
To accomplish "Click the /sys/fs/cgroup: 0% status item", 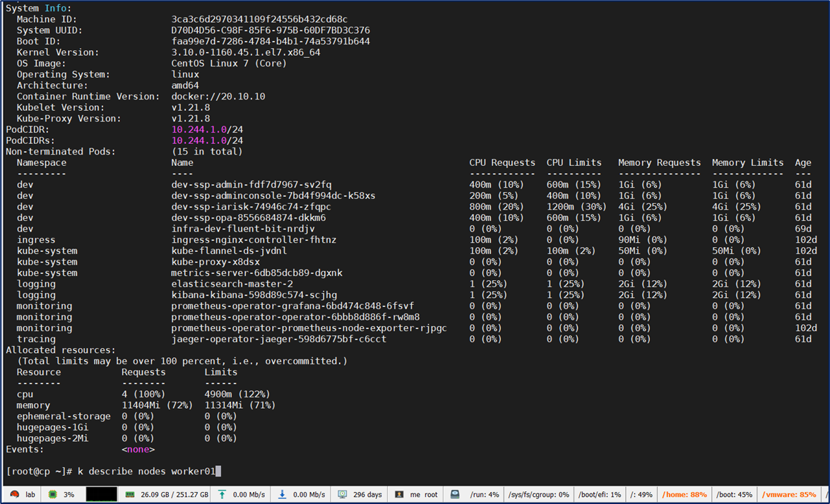I will pos(538,495).
